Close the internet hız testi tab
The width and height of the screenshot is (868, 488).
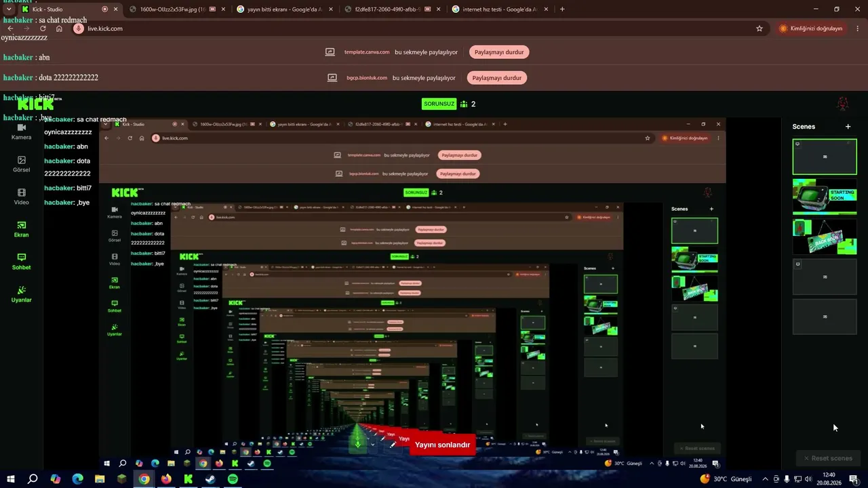pyautogui.click(x=547, y=9)
